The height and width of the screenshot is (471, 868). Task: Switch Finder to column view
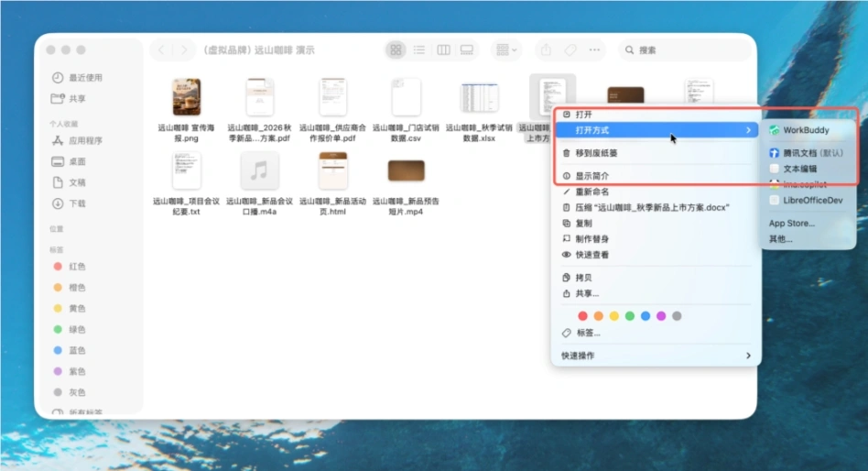pos(443,49)
